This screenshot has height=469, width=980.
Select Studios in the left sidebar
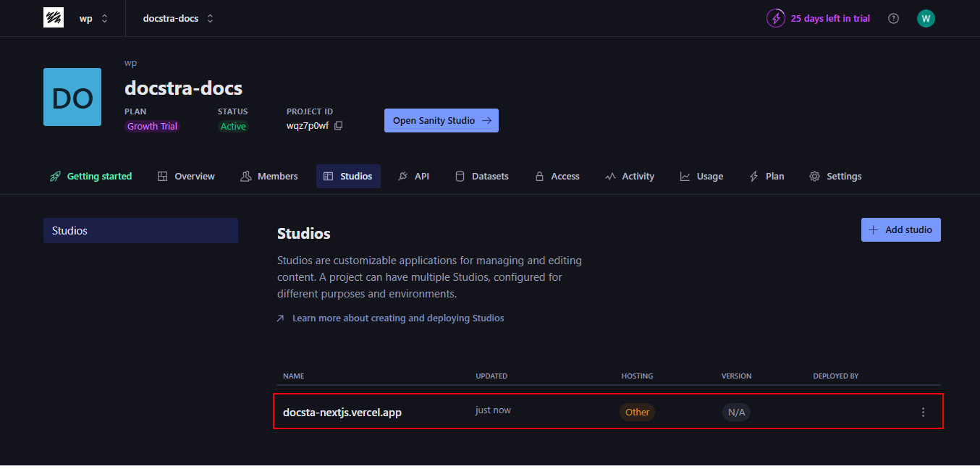click(x=140, y=230)
